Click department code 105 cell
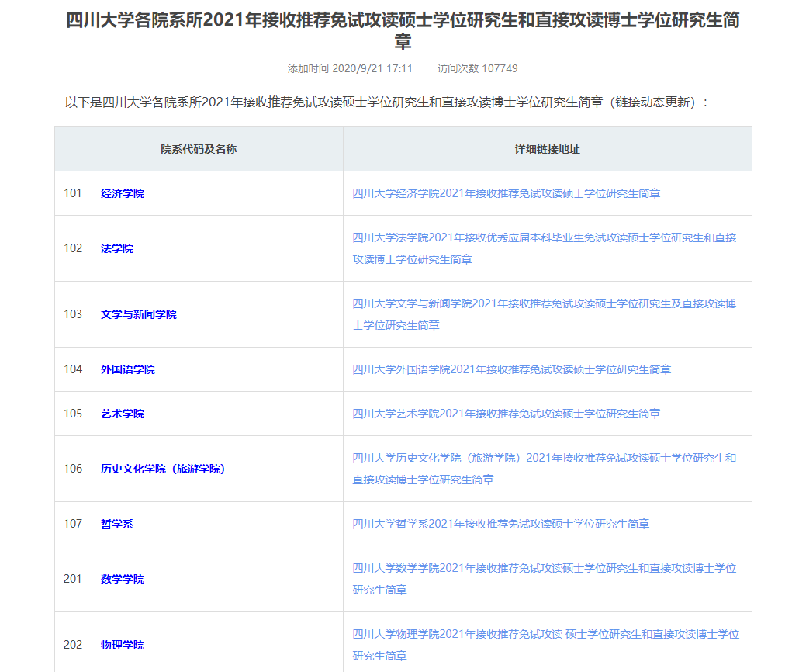 tap(73, 414)
